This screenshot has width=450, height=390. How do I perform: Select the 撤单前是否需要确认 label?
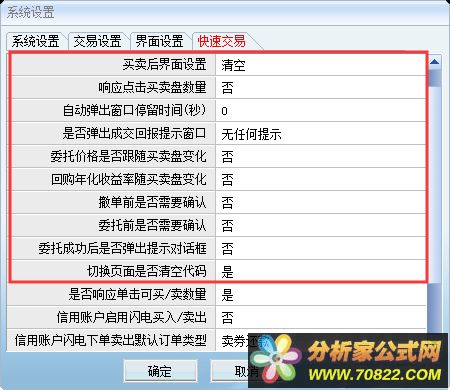[152, 203]
